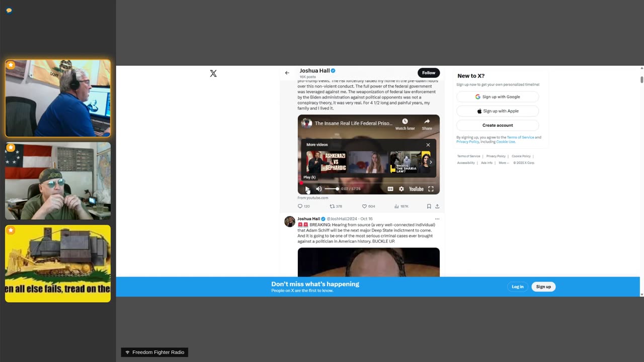Enter fullscreen on the video player
This screenshot has width=644, height=362.
click(431, 189)
